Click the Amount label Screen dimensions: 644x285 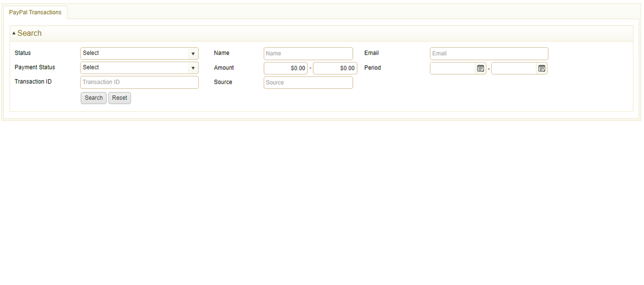[224, 68]
